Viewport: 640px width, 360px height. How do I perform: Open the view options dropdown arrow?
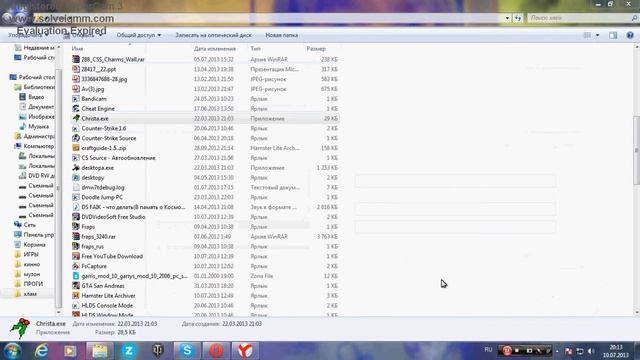598,35
